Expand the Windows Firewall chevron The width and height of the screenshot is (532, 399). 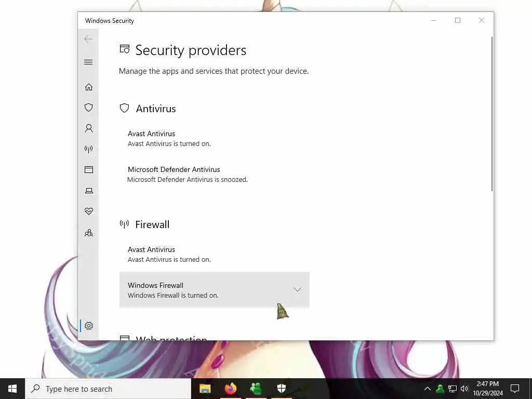tap(297, 290)
